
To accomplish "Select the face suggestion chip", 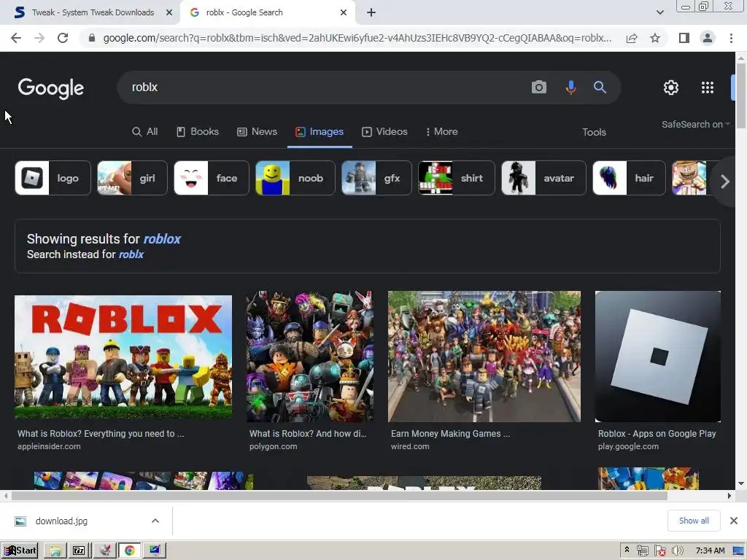I will [x=211, y=178].
